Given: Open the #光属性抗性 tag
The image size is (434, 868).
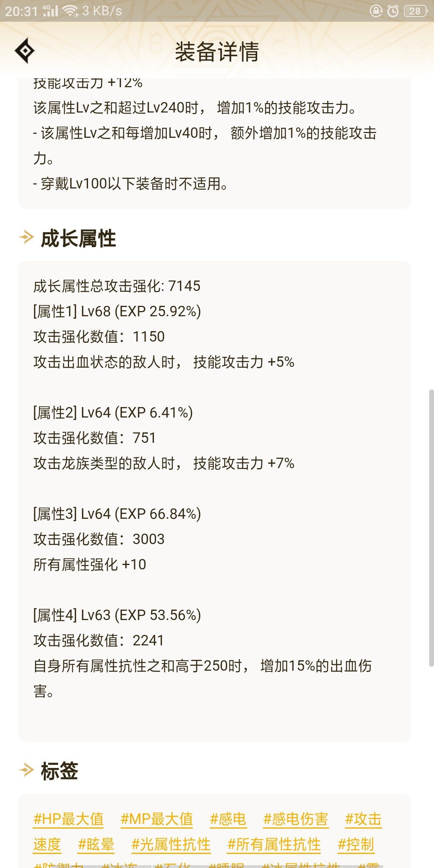Looking at the screenshot, I should [171, 844].
